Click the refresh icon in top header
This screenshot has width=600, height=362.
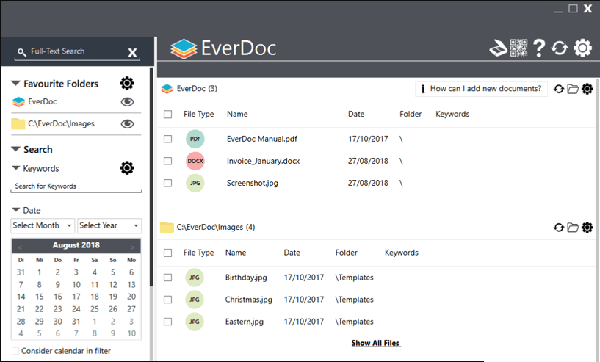(x=559, y=48)
